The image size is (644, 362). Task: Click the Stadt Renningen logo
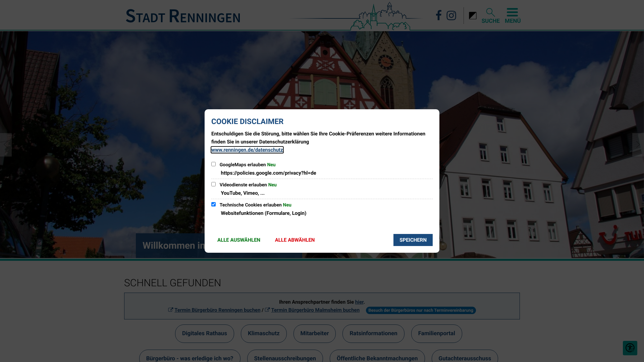point(183,16)
